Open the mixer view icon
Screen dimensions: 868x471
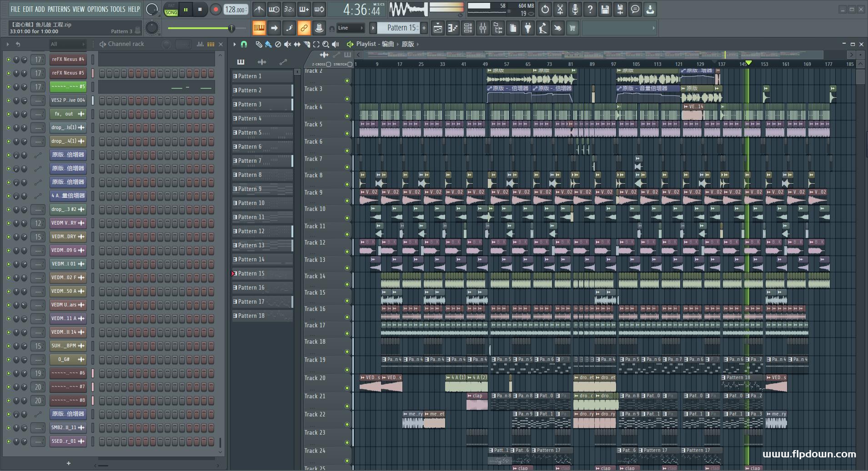point(483,28)
